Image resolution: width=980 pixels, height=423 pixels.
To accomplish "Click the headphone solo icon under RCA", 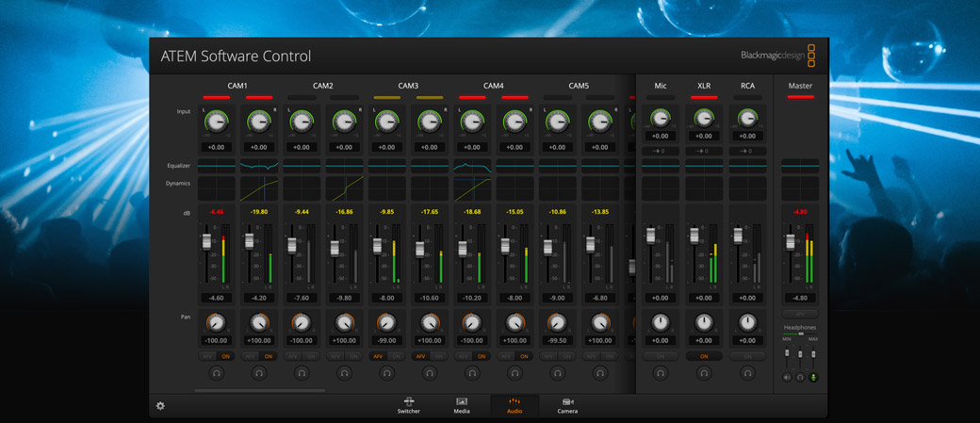I will tap(747, 373).
